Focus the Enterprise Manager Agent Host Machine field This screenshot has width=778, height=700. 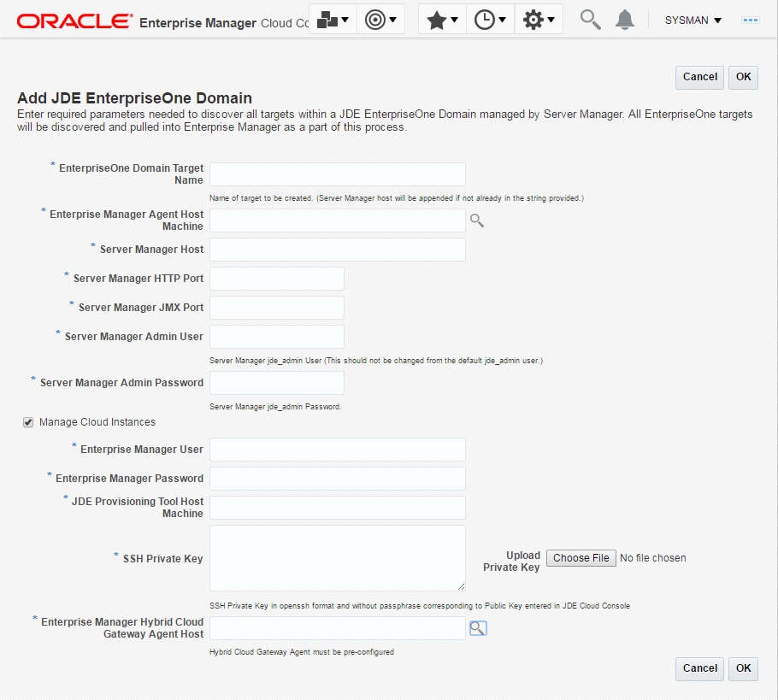pyautogui.click(x=338, y=221)
